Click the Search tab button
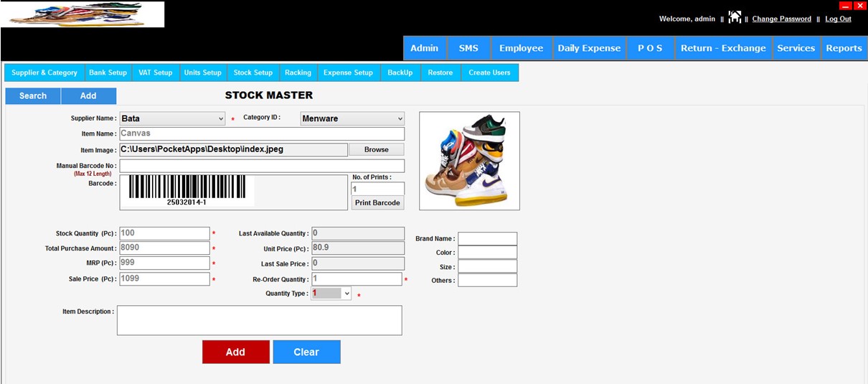 pyautogui.click(x=33, y=95)
